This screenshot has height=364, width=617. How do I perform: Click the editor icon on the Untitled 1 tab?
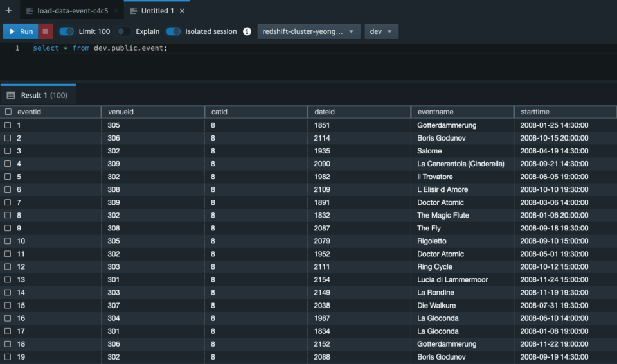[132, 11]
